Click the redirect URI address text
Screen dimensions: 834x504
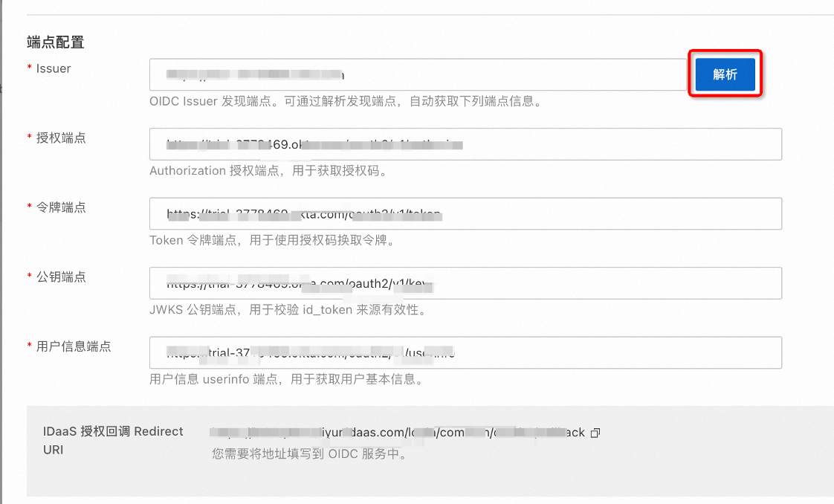(x=398, y=433)
